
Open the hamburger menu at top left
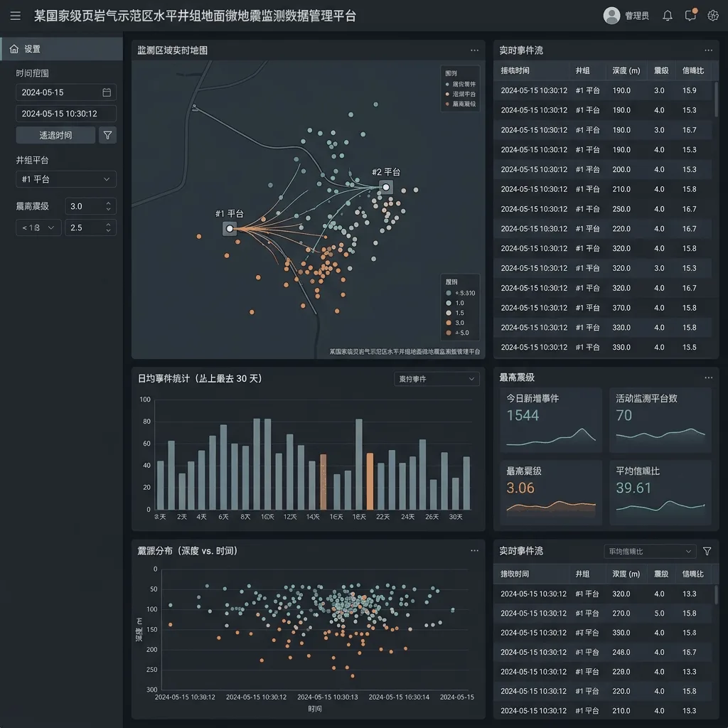click(x=16, y=16)
